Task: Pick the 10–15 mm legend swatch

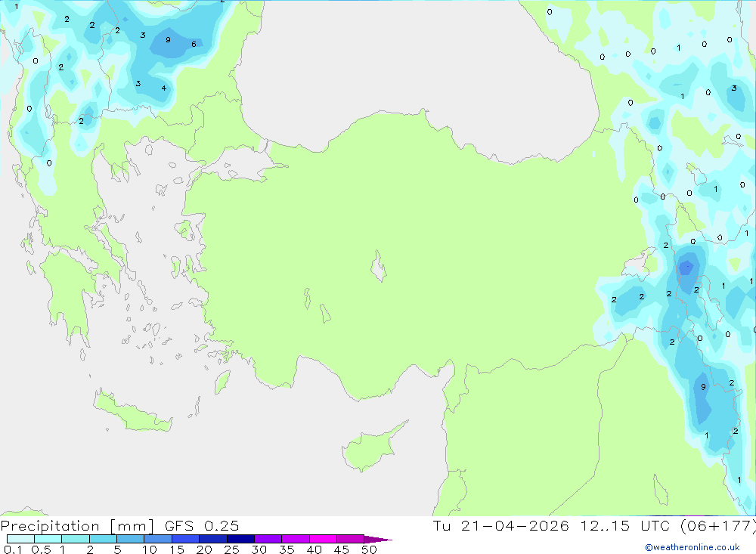Action: 158,539
